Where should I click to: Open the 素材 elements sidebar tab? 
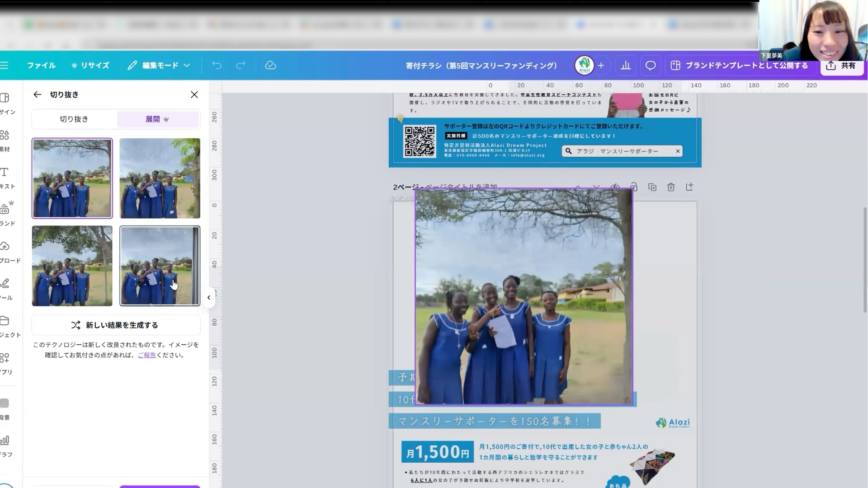(5, 141)
